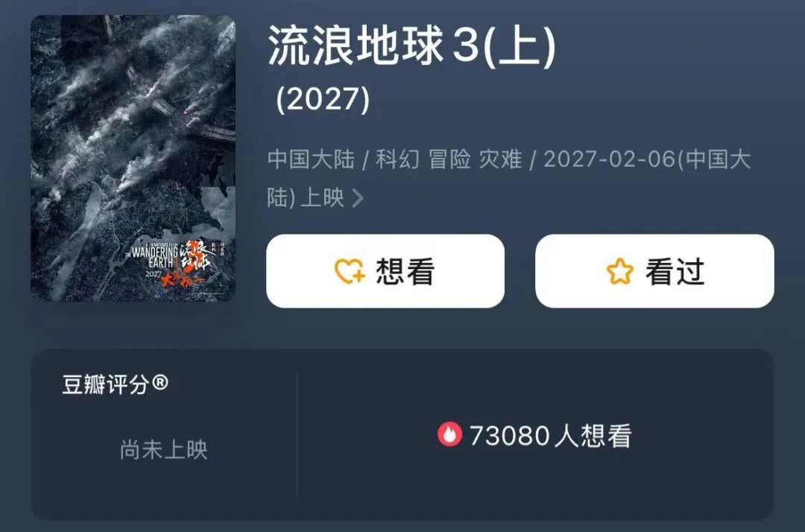Expand release info via the chevron arrow
This screenshot has width=805, height=532.
pyautogui.click(x=357, y=197)
